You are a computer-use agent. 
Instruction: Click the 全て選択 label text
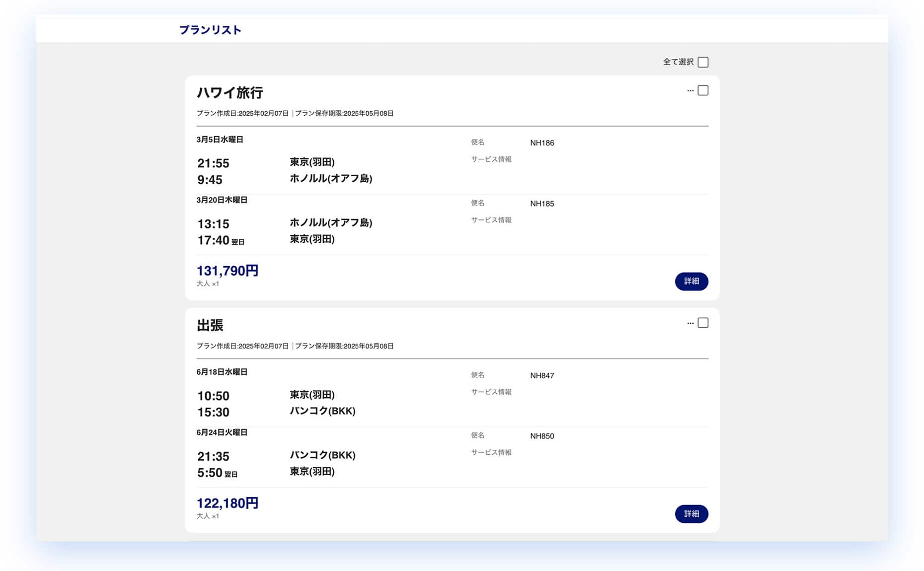tap(678, 62)
